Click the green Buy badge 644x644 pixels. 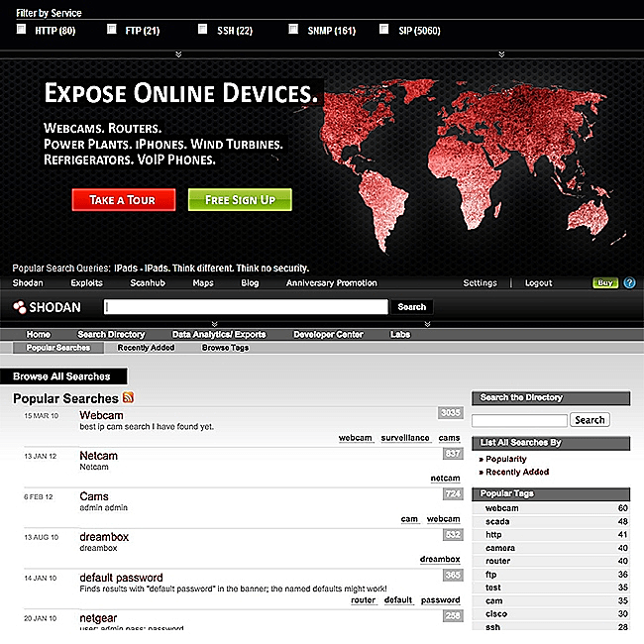tap(605, 282)
